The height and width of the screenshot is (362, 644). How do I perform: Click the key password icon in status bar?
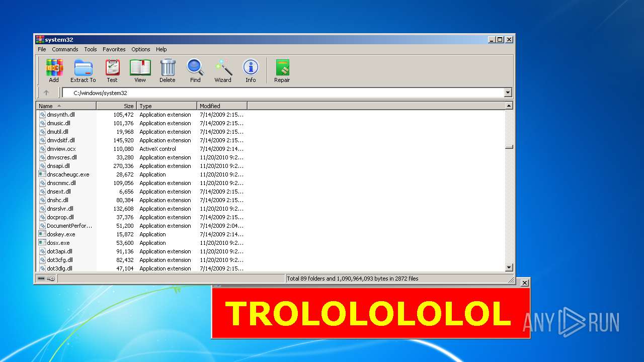(x=51, y=279)
